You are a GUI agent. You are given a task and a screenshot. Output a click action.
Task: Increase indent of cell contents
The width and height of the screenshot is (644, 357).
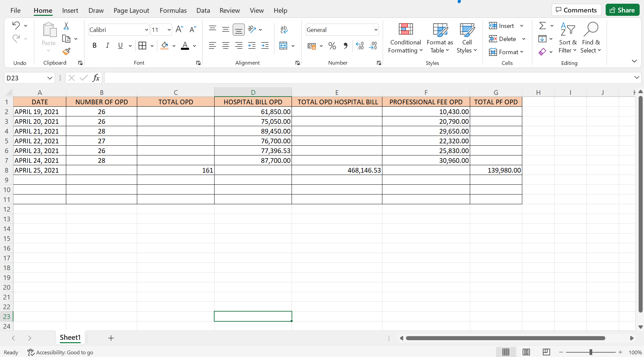265,46
